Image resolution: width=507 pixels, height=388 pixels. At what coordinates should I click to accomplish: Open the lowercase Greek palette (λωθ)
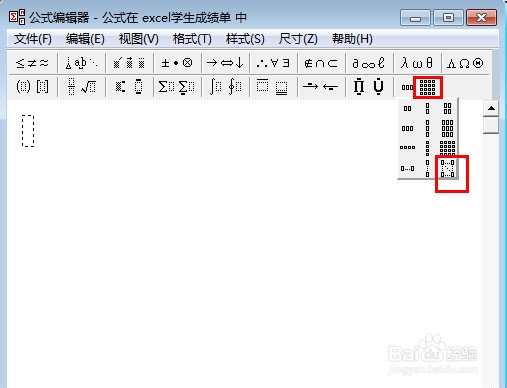417,63
